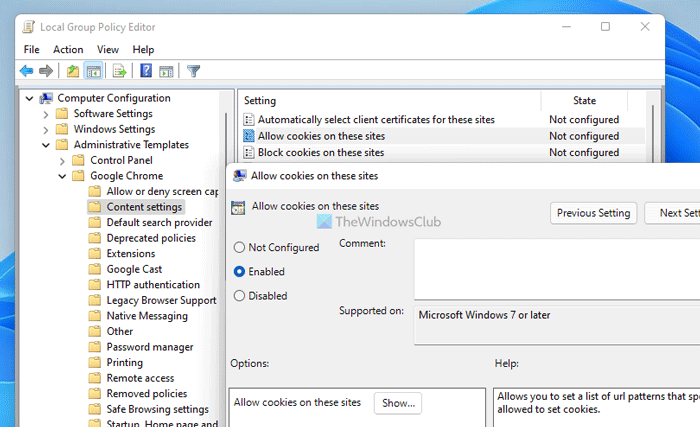Sort by the State column header
The height and width of the screenshot is (427, 700).
584,101
